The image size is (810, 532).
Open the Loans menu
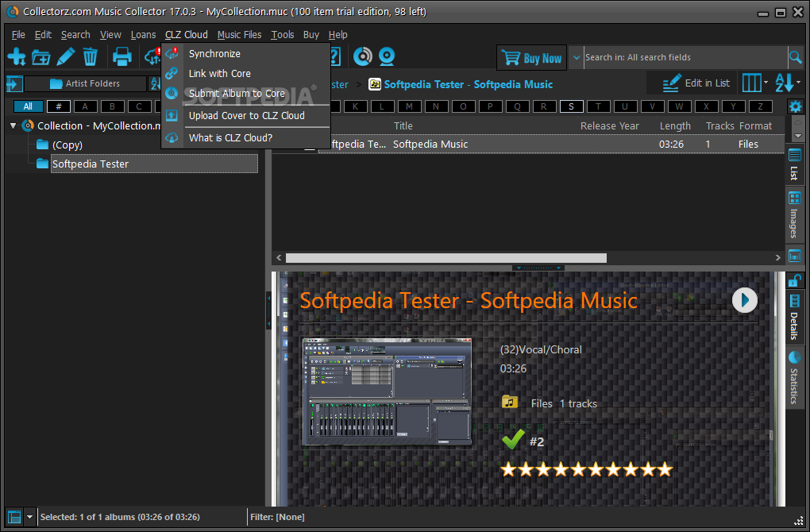point(143,35)
